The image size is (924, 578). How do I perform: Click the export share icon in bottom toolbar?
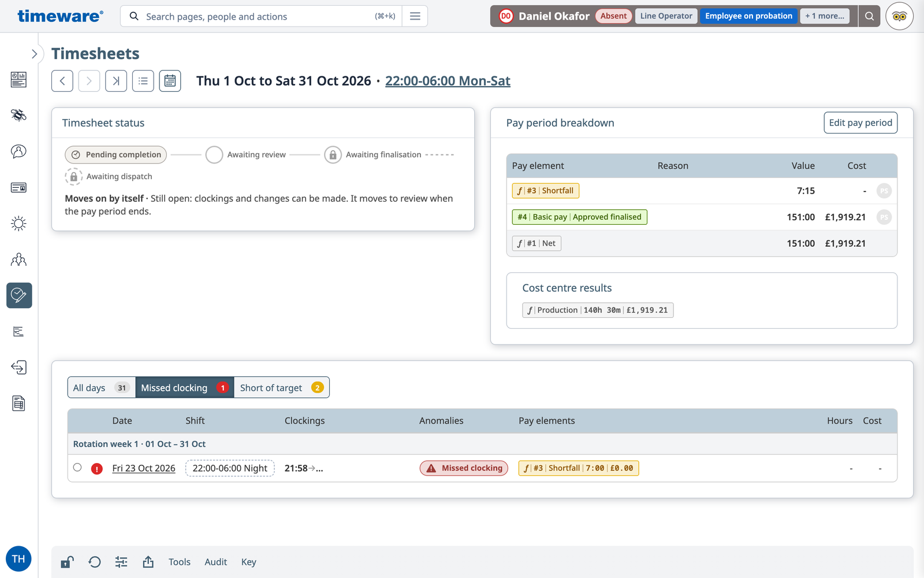pos(148,562)
